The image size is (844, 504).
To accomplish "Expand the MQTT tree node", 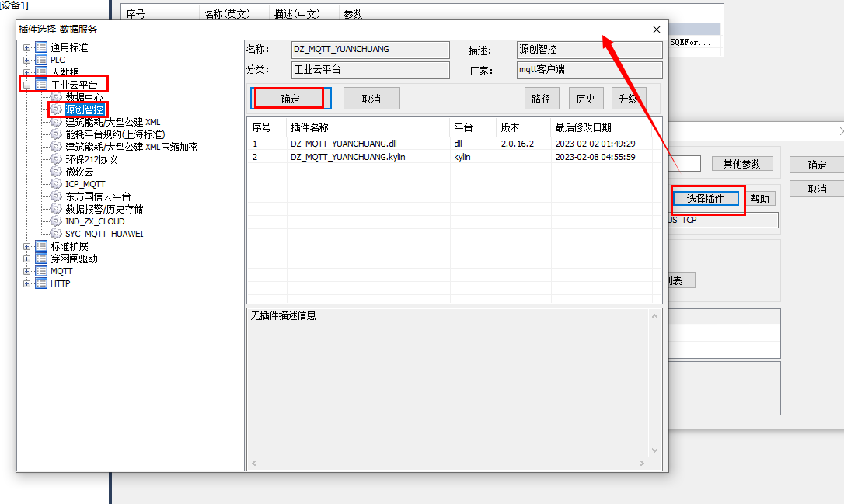I will click(27, 272).
